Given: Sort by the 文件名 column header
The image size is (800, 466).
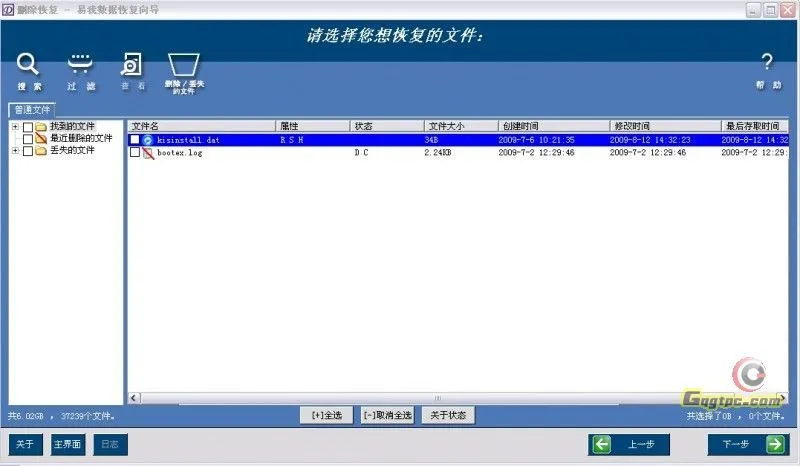Looking at the screenshot, I should pos(202,126).
